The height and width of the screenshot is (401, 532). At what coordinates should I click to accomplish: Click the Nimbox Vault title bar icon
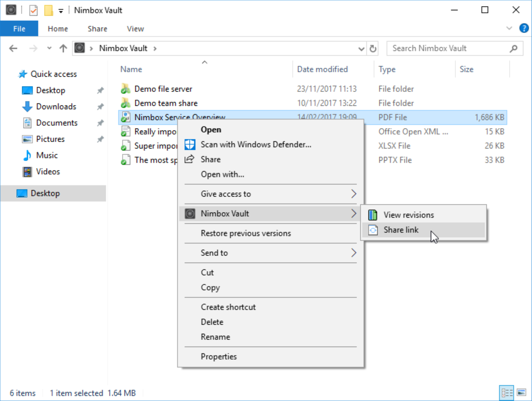tap(11, 10)
